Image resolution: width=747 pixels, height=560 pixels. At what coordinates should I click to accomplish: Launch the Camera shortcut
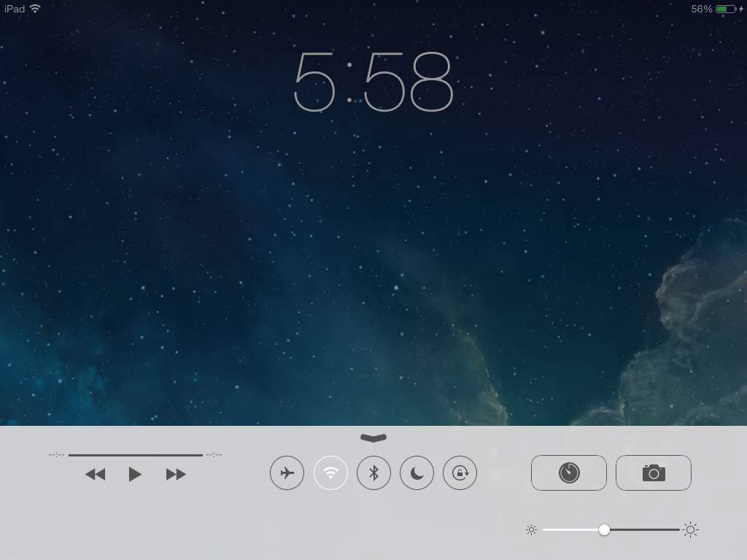pyautogui.click(x=654, y=472)
